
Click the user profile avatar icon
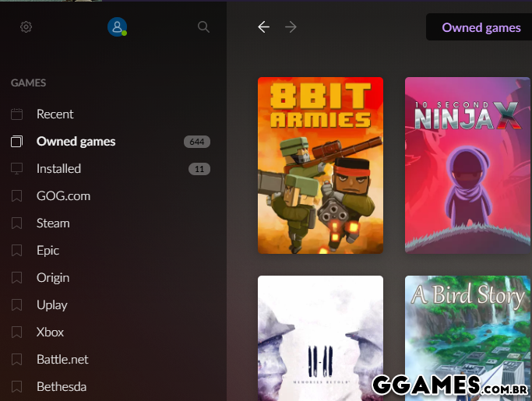[117, 27]
